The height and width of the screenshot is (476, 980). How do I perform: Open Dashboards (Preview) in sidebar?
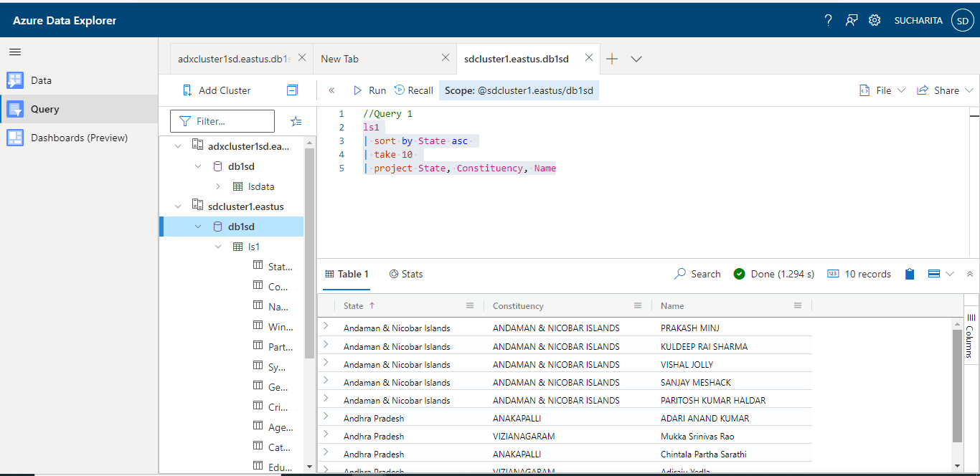click(79, 138)
